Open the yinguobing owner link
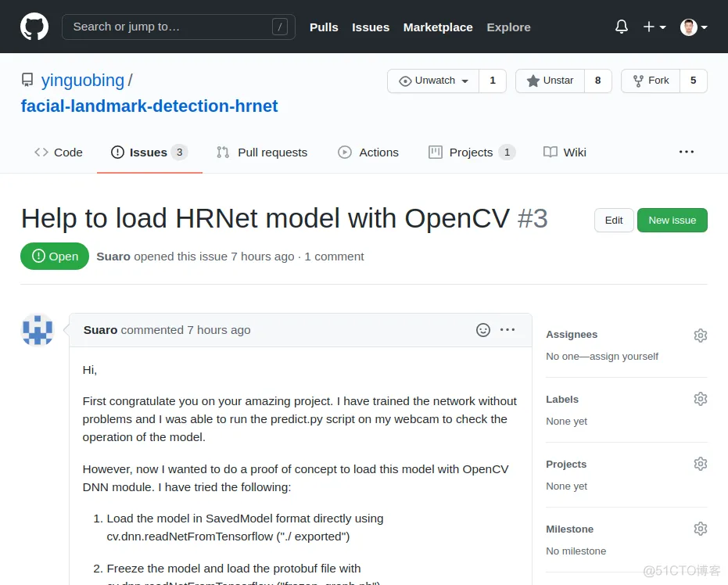 pyautogui.click(x=83, y=81)
